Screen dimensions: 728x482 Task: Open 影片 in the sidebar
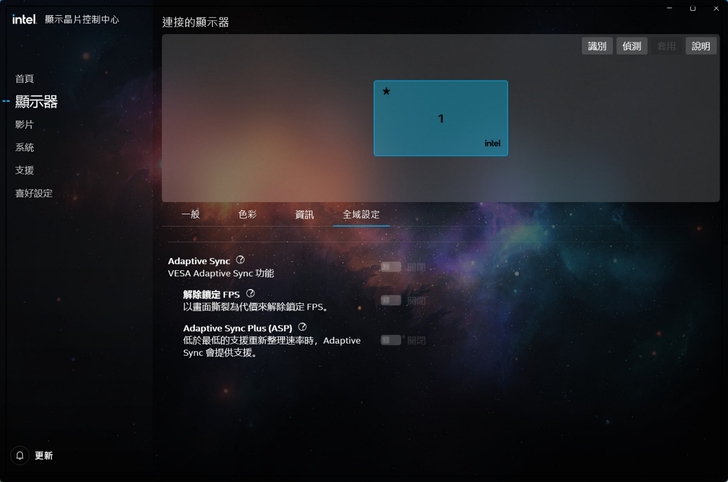(x=25, y=124)
